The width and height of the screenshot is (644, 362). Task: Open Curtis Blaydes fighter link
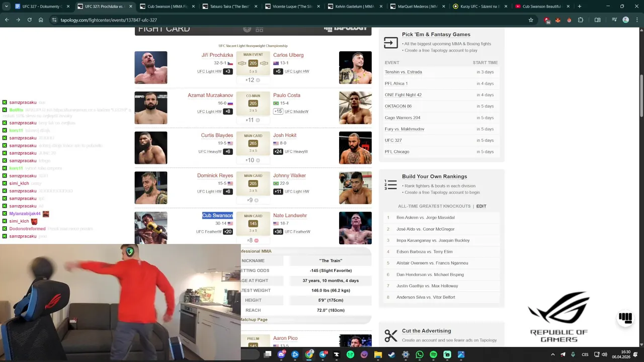click(x=217, y=136)
